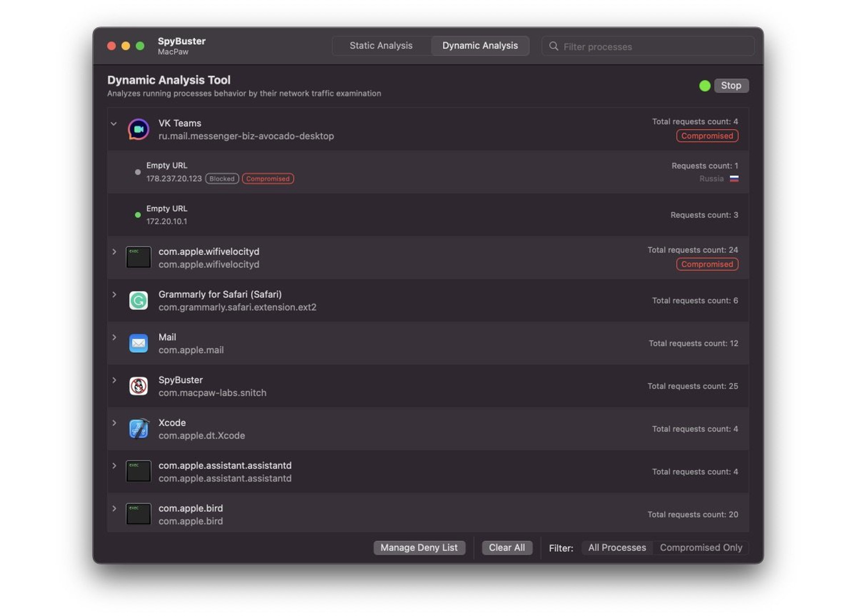Click the green running status indicator
The image size is (856, 616).
[x=704, y=86]
